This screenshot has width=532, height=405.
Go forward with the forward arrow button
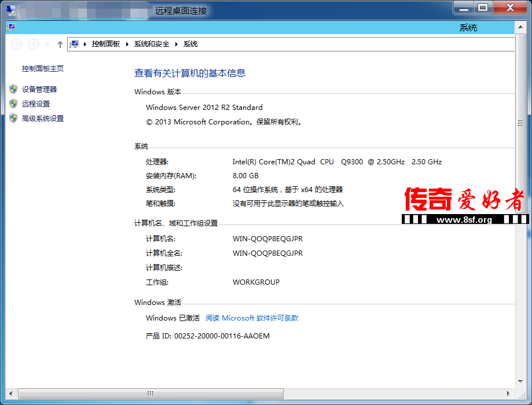[x=34, y=45]
